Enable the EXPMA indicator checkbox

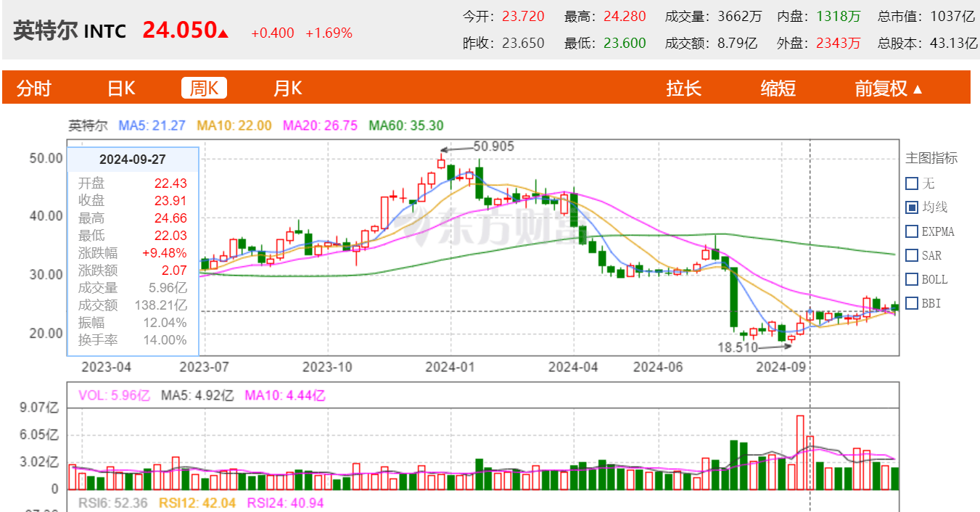click(912, 231)
